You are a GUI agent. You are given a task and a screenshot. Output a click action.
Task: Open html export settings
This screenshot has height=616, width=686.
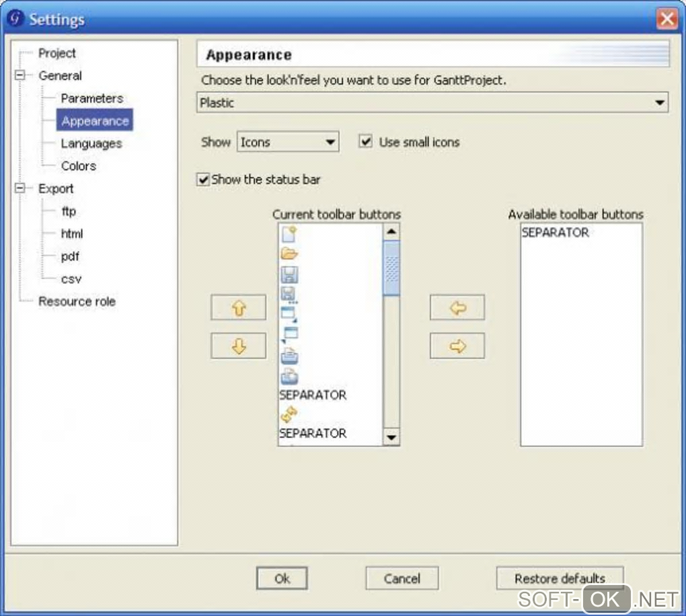[72, 233]
